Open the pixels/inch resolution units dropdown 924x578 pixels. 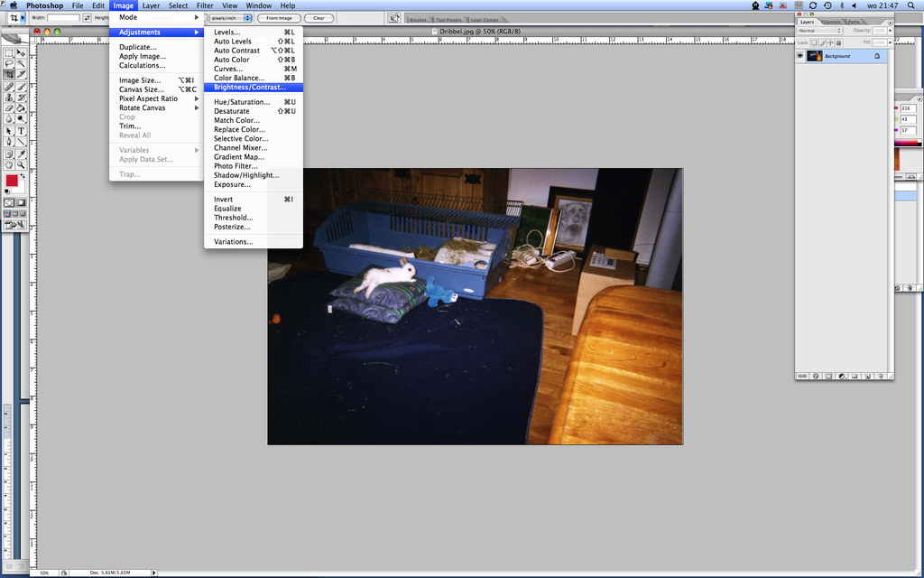(x=231, y=18)
